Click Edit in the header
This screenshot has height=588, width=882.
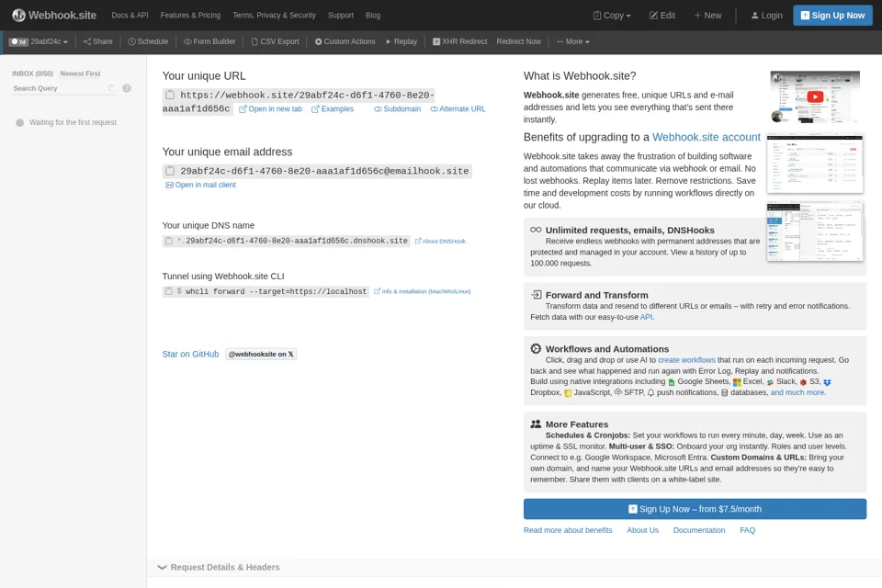tap(662, 16)
